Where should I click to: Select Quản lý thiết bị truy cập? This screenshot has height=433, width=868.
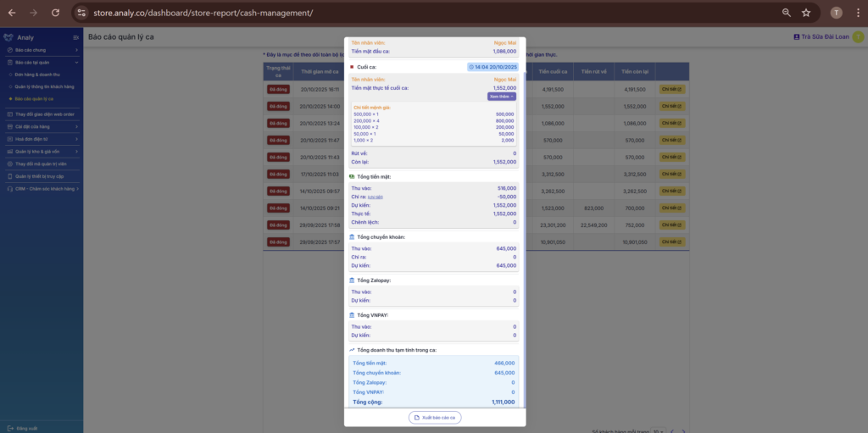(41, 176)
